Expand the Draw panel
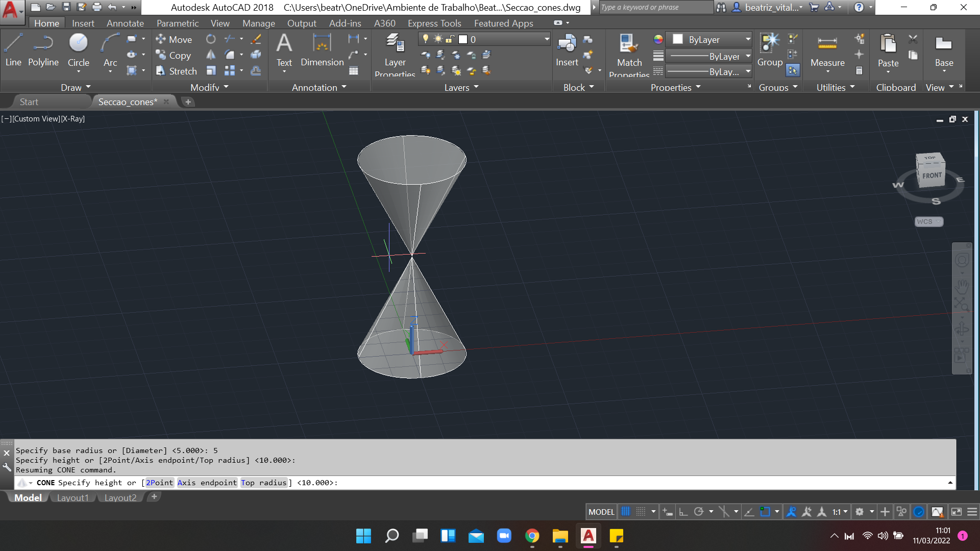 tap(76, 87)
